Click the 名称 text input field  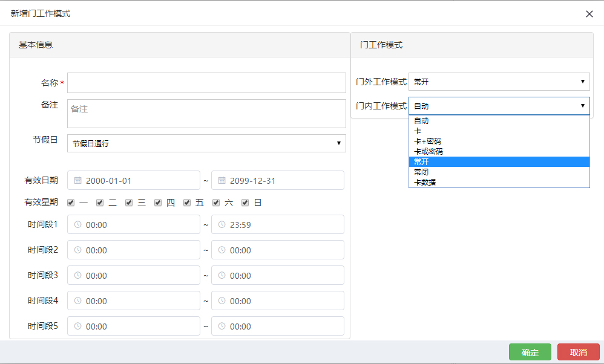(x=206, y=83)
